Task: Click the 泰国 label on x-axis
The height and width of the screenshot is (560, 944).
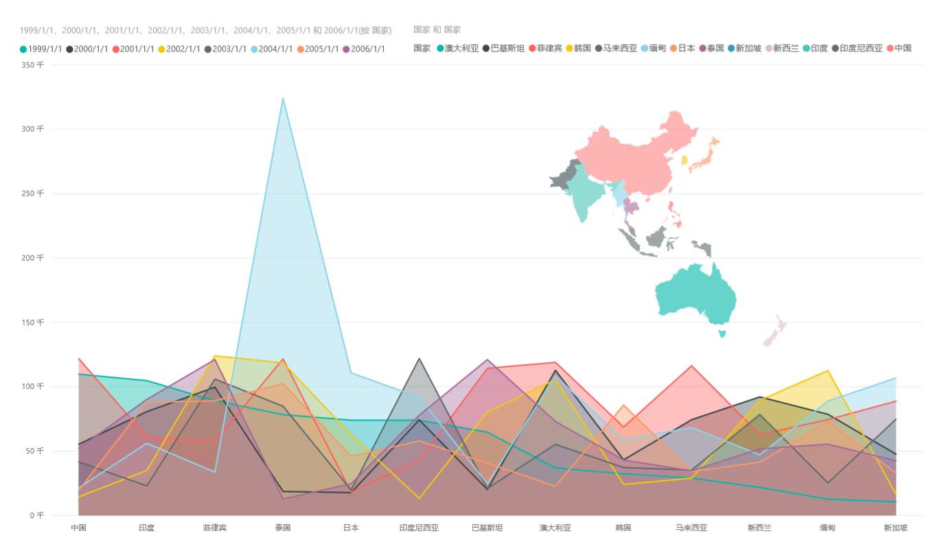Action: click(283, 528)
